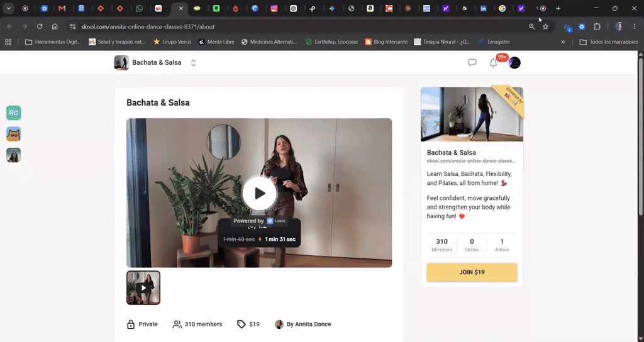Image resolution: width=644 pixels, height=342 pixels.
Task: Click the JOIN $19 button
Action: [x=472, y=272]
